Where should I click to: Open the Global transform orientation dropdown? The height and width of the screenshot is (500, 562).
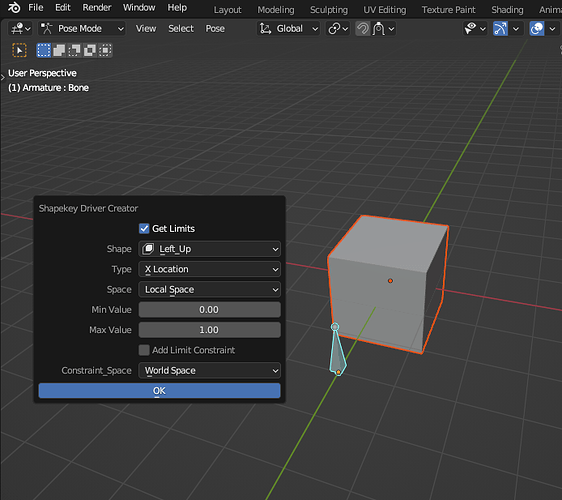click(x=289, y=29)
